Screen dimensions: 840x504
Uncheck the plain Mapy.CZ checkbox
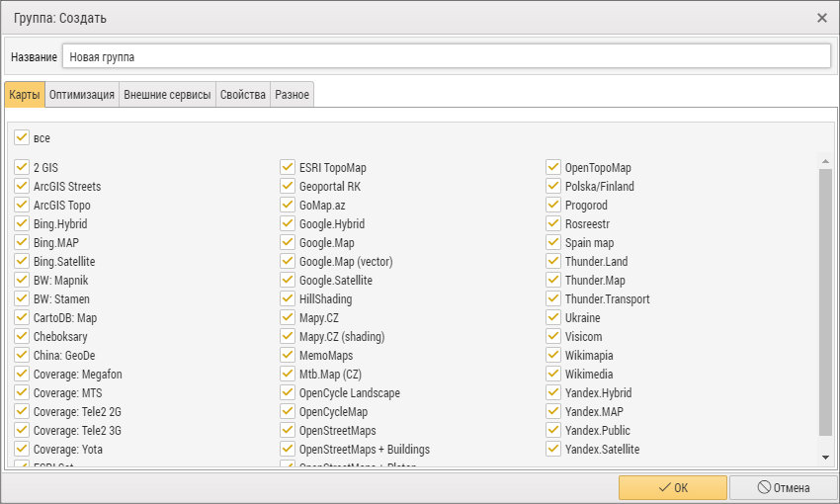point(288,317)
